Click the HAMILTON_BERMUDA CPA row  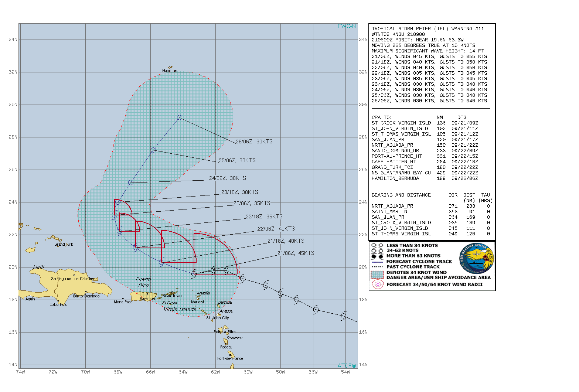(425, 178)
